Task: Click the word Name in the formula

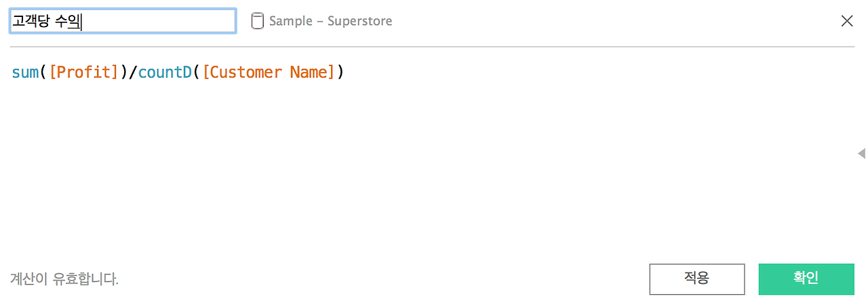Action: 309,72
